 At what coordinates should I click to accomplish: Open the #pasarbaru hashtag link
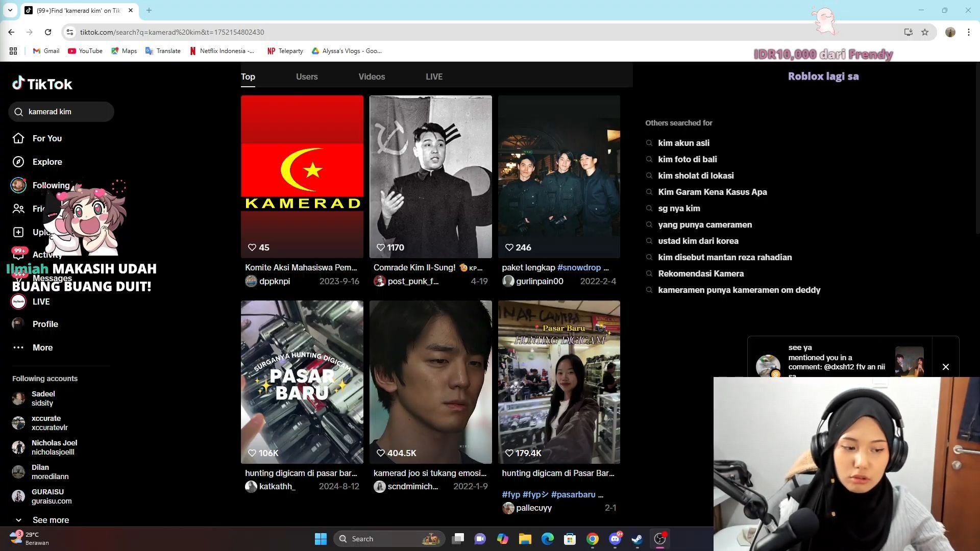pos(573,494)
